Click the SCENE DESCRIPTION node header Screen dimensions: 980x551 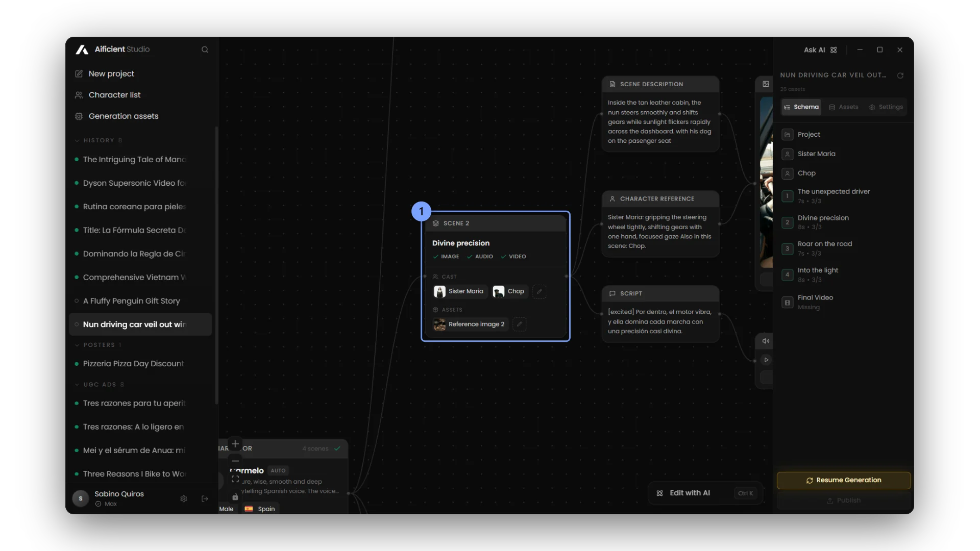point(660,84)
